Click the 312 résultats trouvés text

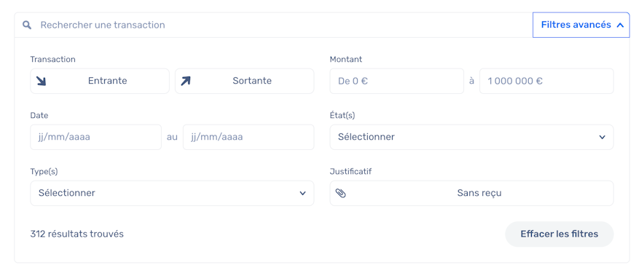point(76,234)
